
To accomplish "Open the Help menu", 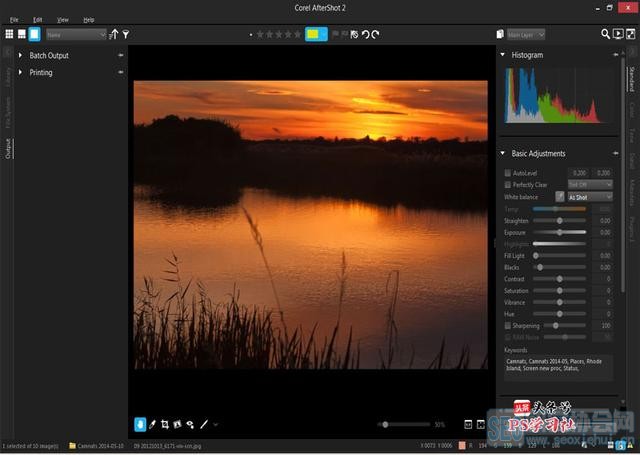I will pos(89,20).
